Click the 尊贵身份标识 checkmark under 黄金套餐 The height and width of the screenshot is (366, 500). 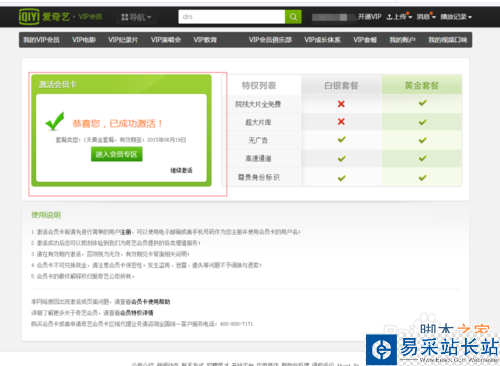pos(423,178)
